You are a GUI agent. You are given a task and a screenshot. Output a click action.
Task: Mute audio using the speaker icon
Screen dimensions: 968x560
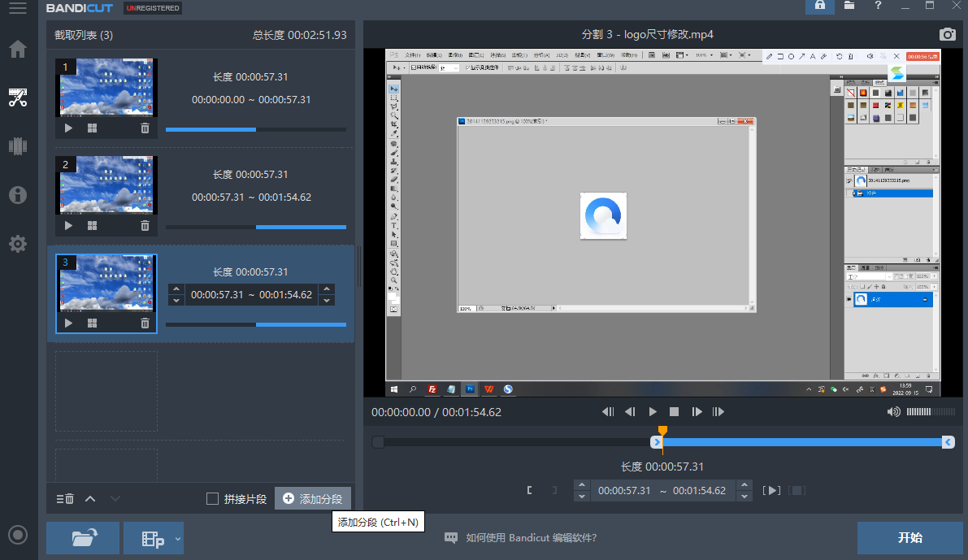point(893,411)
